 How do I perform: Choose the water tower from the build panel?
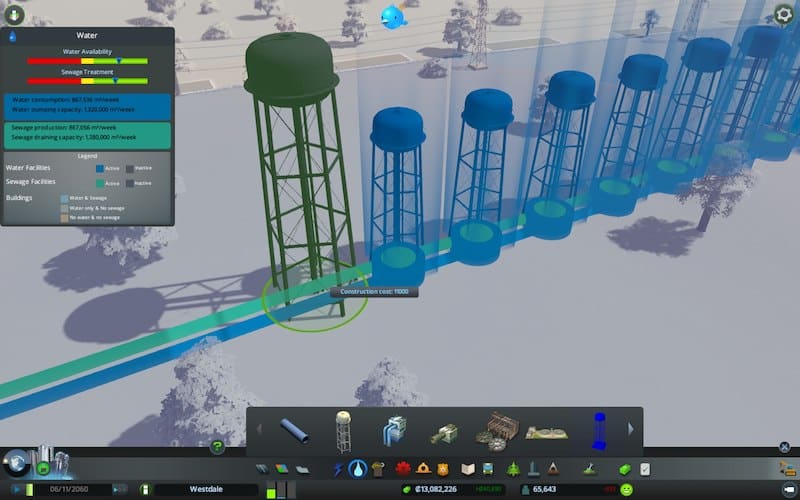pos(343,431)
